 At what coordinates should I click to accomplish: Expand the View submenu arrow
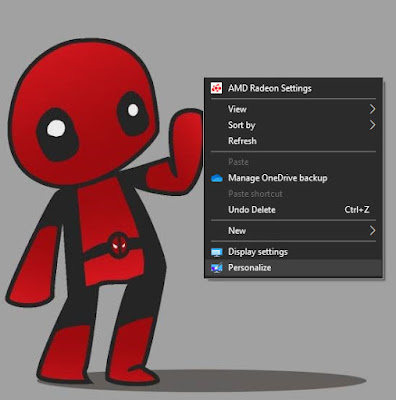point(372,109)
